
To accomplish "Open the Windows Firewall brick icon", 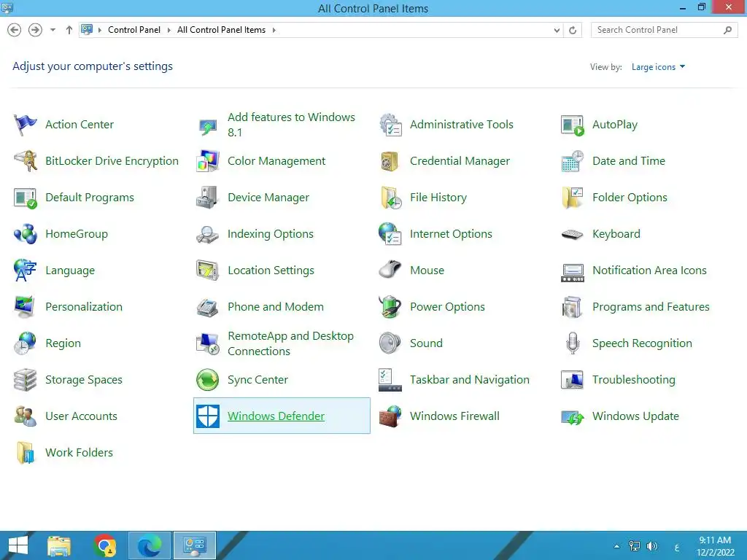I will 390,416.
